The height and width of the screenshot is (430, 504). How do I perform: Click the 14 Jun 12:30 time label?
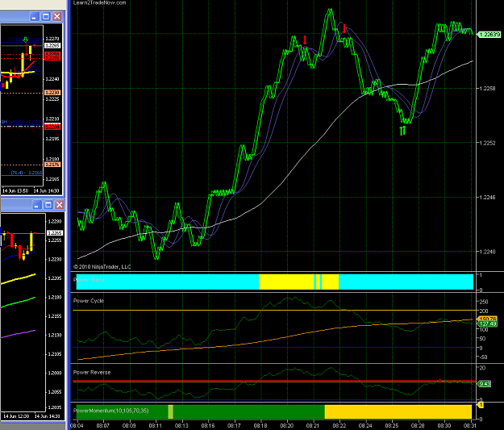tap(16, 415)
